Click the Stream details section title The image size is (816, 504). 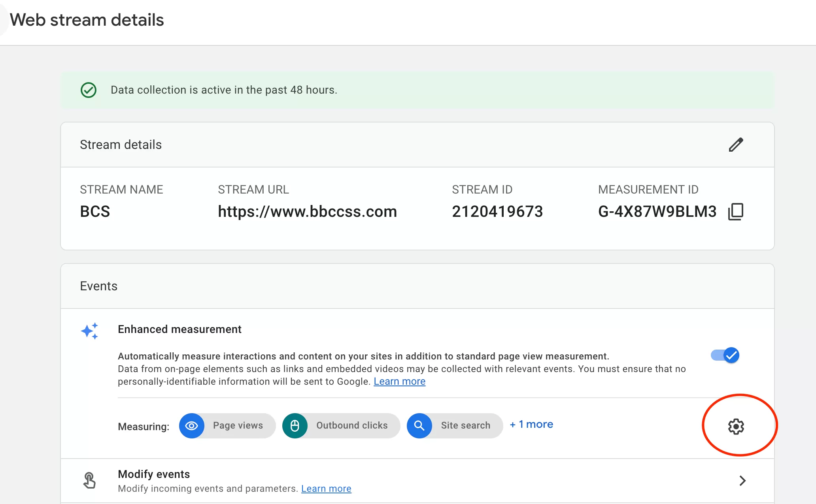point(121,145)
